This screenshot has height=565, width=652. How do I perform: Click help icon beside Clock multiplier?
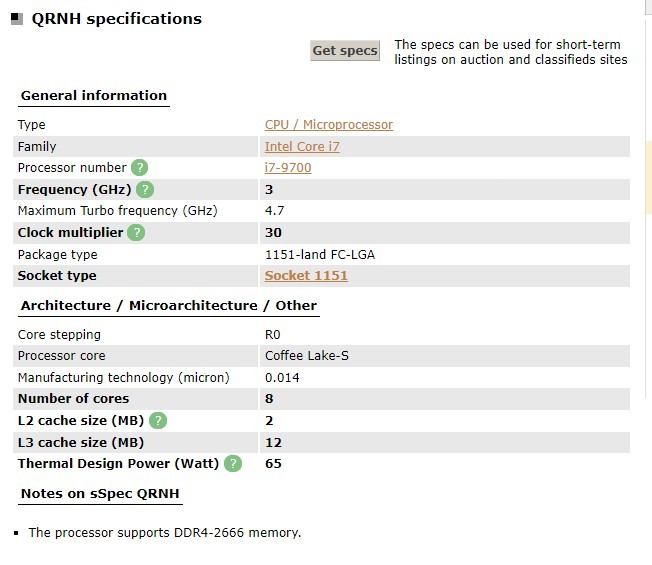point(136,232)
